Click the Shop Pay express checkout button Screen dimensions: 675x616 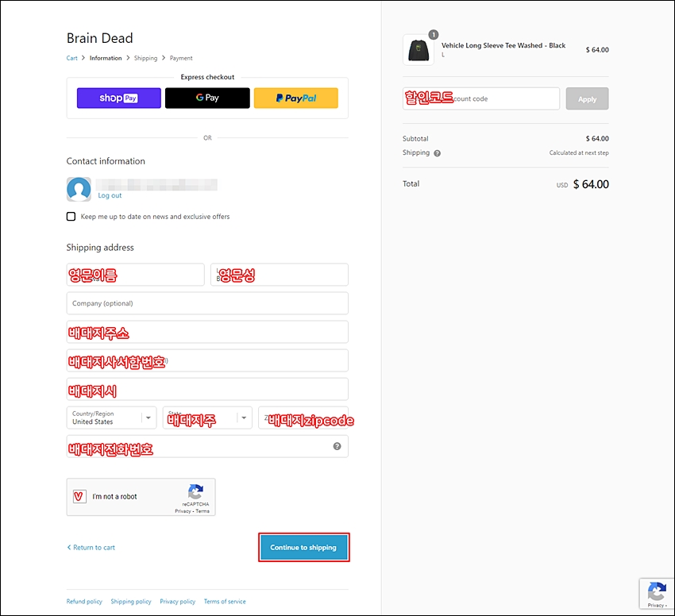[119, 98]
